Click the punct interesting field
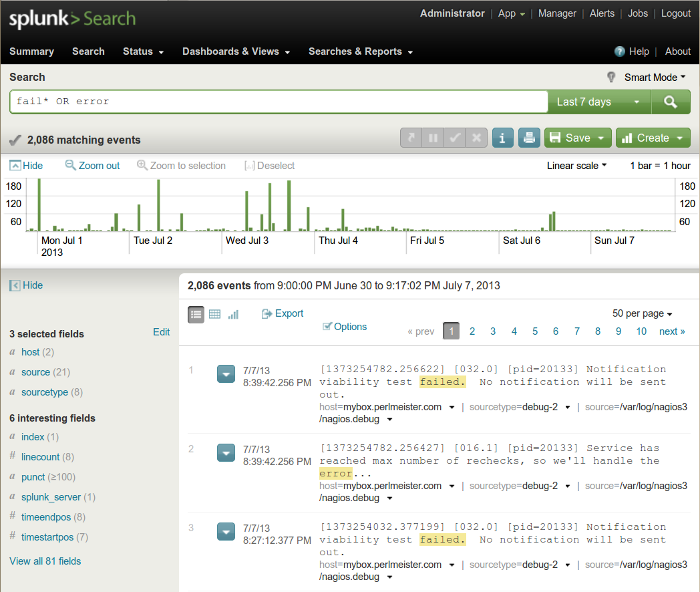The image size is (700, 592). click(x=33, y=477)
